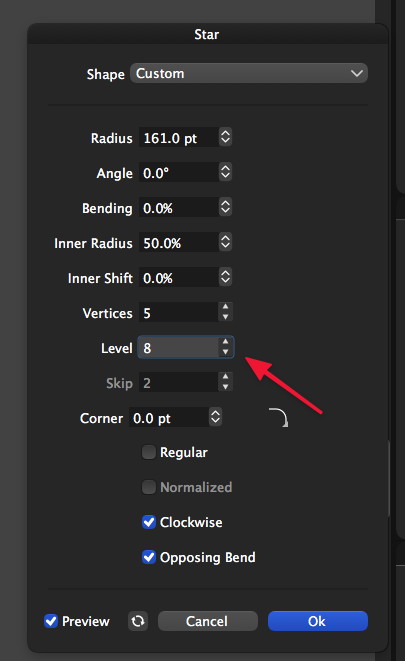405x661 pixels.
Task: Click the reset refresh icon beside Preview
Action: coord(138,621)
